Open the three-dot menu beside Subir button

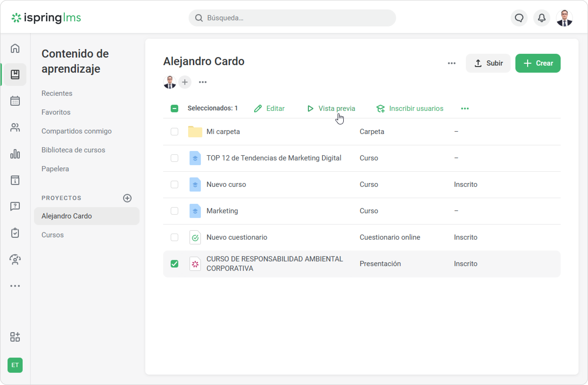click(x=451, y=63)
